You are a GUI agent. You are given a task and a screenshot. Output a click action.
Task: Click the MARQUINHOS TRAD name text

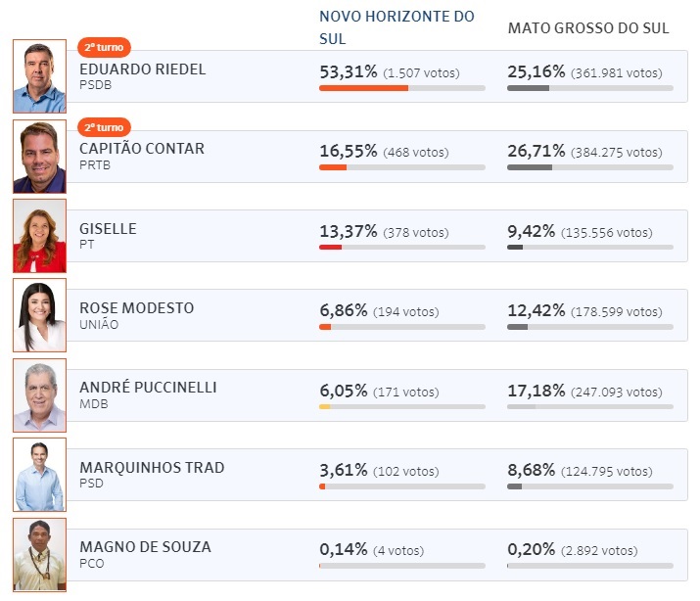[152, 468]
